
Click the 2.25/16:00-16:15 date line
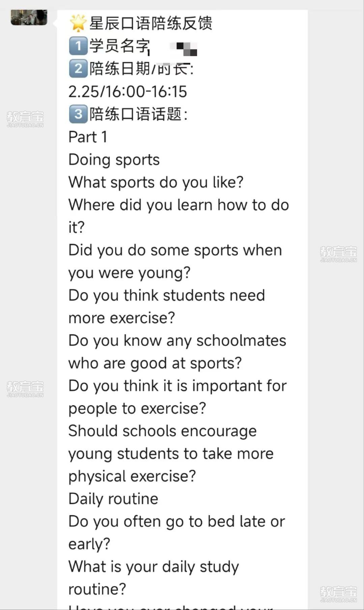point(128,91)
